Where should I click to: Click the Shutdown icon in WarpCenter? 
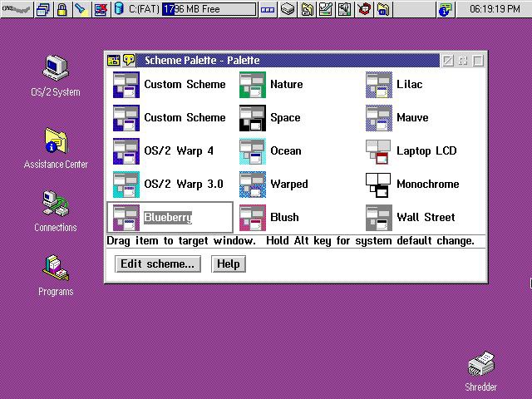coord(100,9)
